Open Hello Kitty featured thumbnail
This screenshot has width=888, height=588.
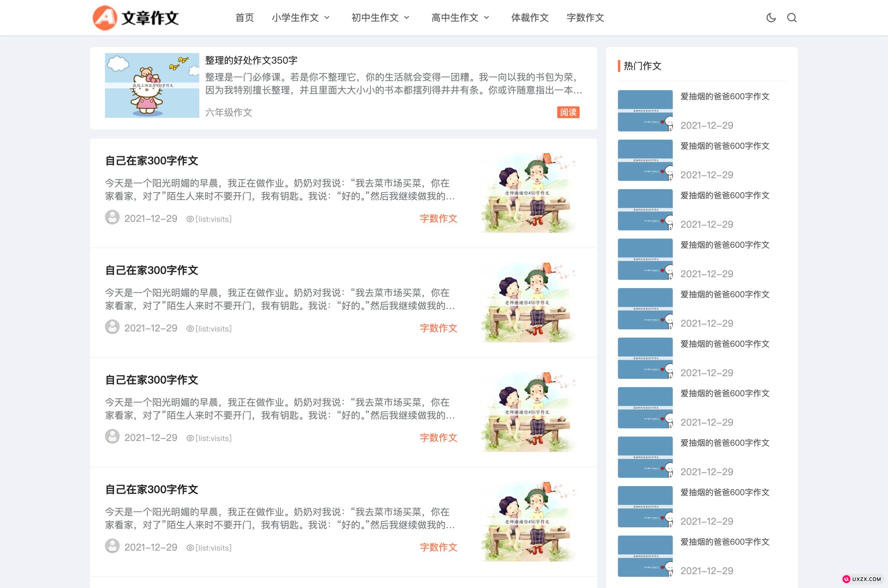(x=152, y=86)
